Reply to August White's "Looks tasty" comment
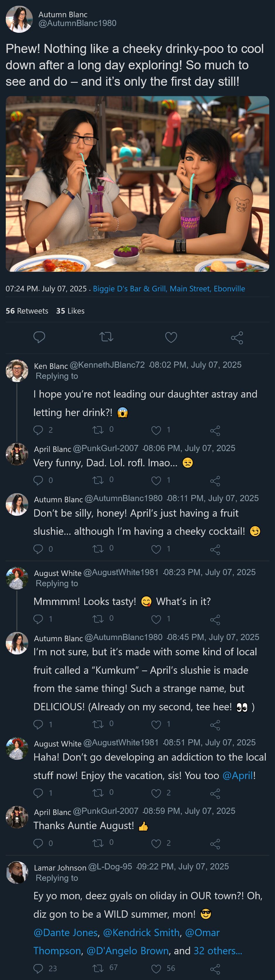Image resolution: width=275 pixels, height=980 pixels. 38,619
